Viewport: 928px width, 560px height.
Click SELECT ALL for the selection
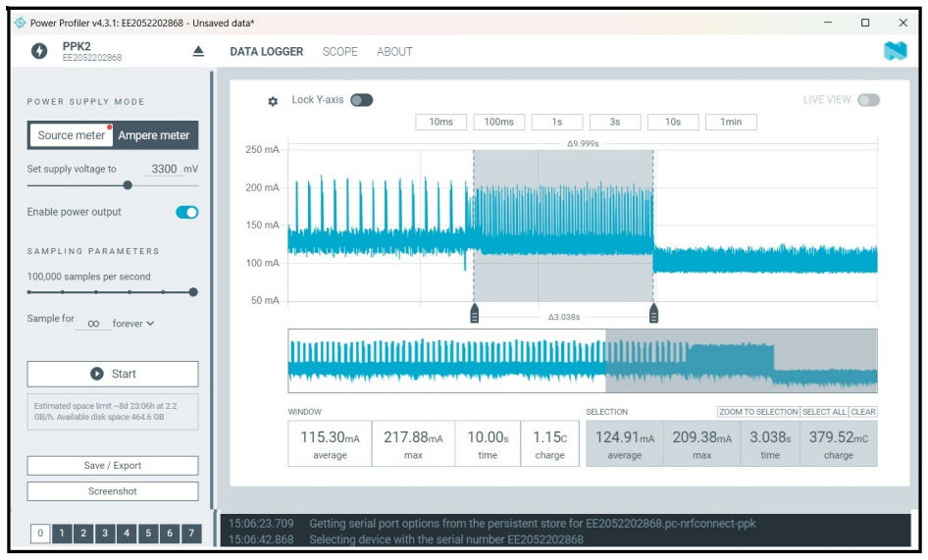(824, 411)
